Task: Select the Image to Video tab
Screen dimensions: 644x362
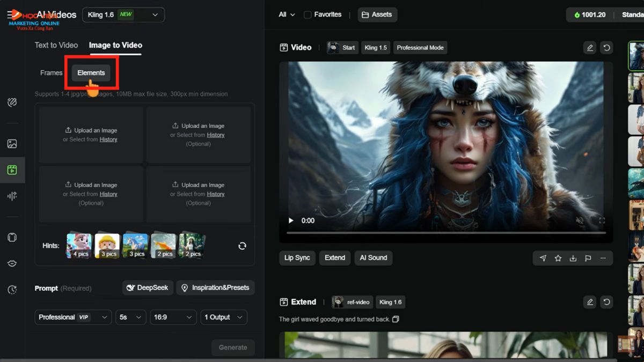Action: (x=115, y=45)
